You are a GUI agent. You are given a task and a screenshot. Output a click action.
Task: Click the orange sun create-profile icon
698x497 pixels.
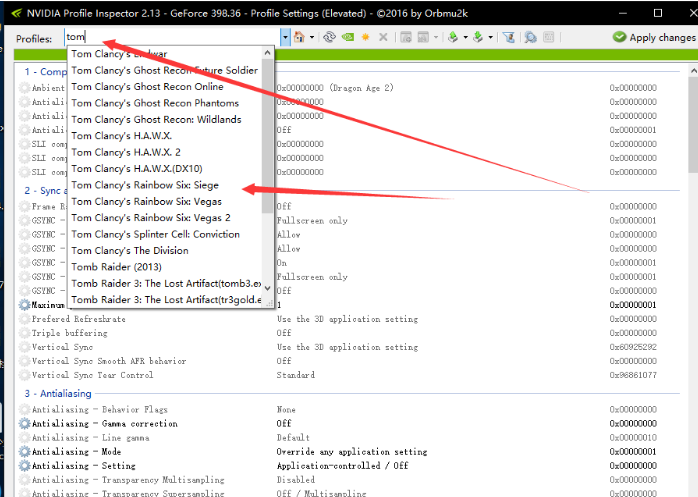coord(365,37)
